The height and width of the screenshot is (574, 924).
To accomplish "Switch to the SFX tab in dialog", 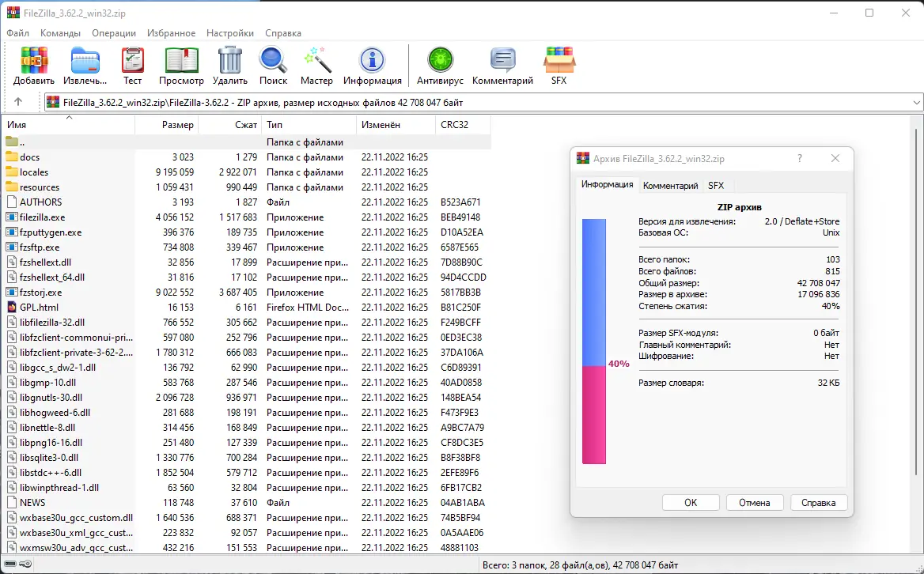I will coord(716,186).
